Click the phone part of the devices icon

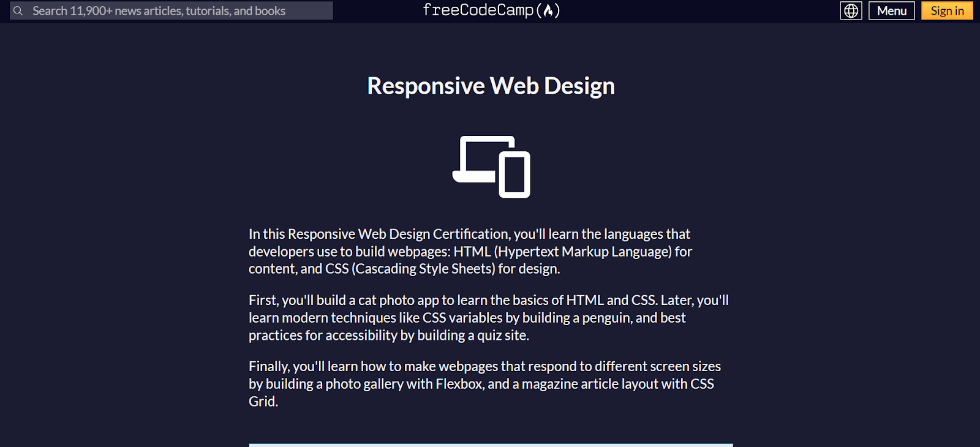(514, 176)
